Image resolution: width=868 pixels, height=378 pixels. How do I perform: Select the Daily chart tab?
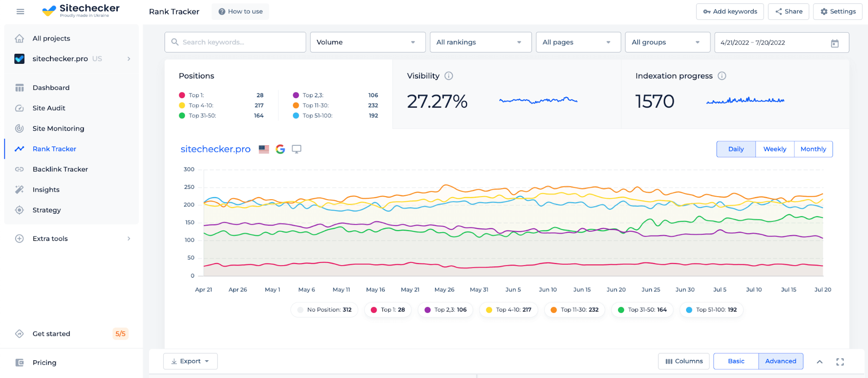pos(736,149)
